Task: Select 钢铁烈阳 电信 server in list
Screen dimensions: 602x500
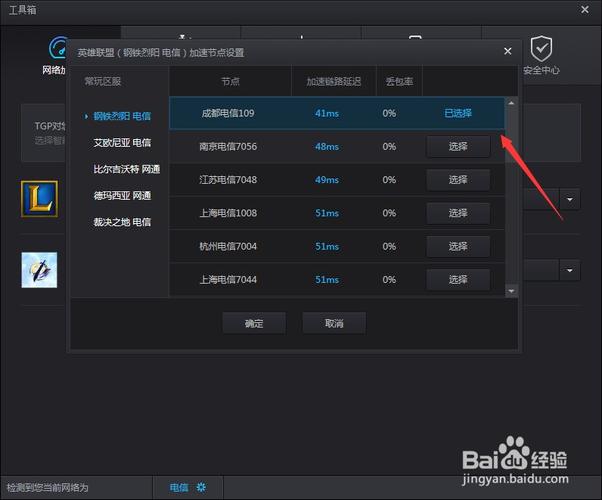Action: point(122,116)
